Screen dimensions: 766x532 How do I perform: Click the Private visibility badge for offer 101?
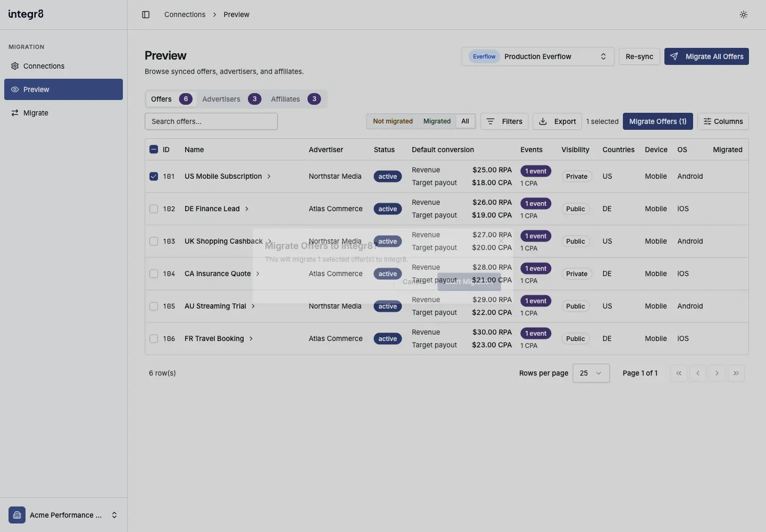coord(577,176)
